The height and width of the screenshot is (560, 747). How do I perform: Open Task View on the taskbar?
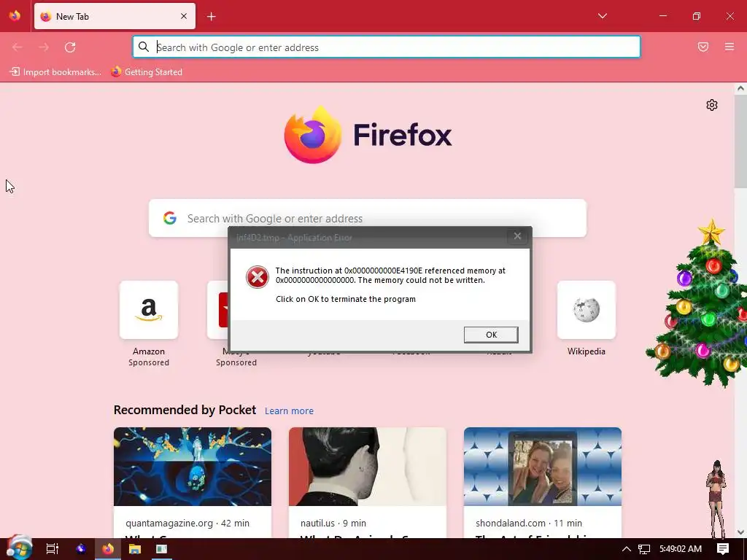[x=53, y=549]
